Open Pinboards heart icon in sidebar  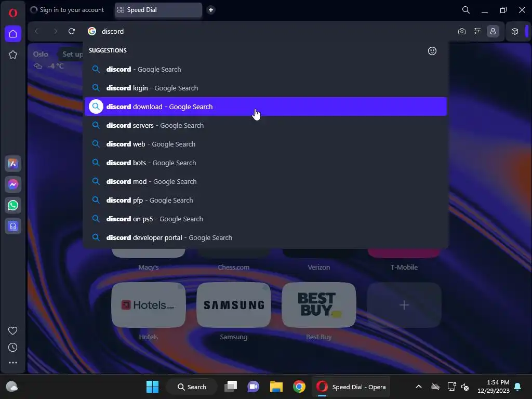click(13, 330)
